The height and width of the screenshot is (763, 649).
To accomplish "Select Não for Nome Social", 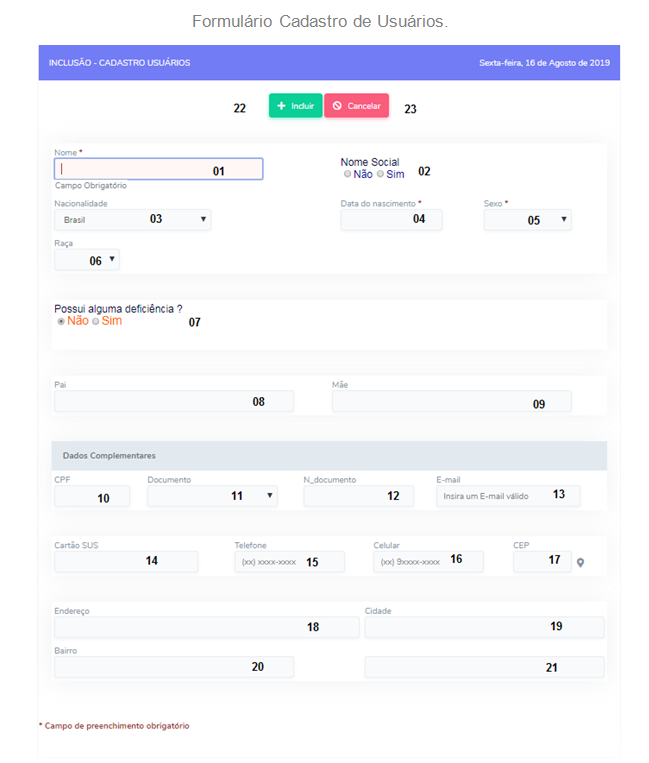I will click(x=347, y=174).
